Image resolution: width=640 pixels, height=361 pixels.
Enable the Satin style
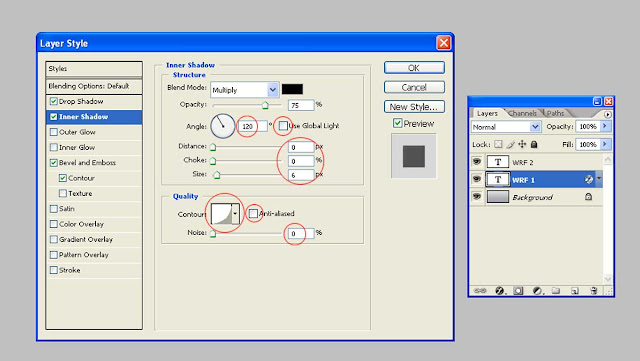click(x=53, y=209)
